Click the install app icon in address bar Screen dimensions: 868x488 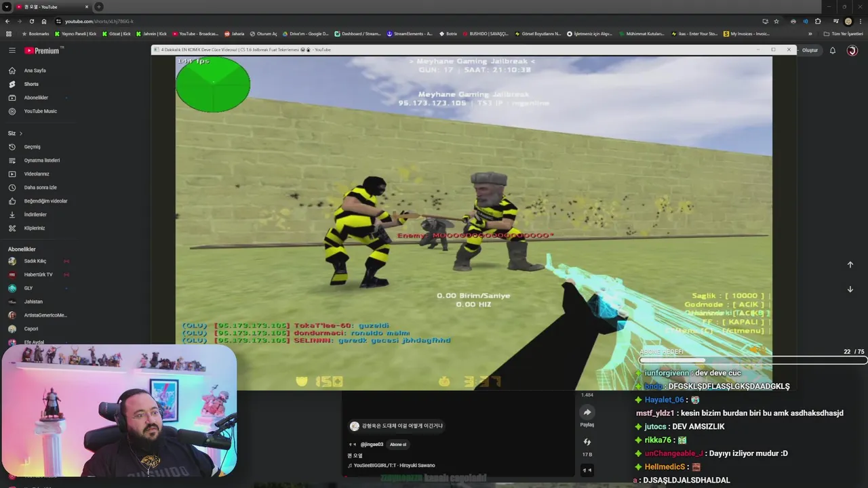[765, 21]
